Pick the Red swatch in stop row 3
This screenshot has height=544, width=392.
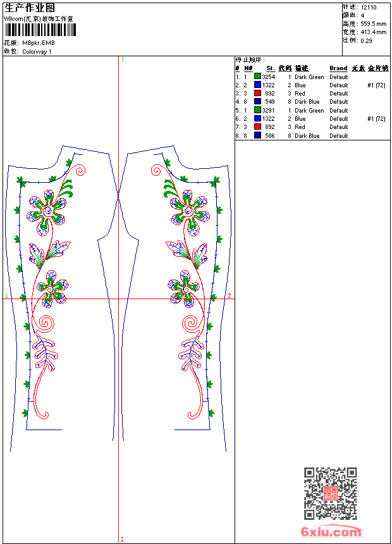[258, 93]
